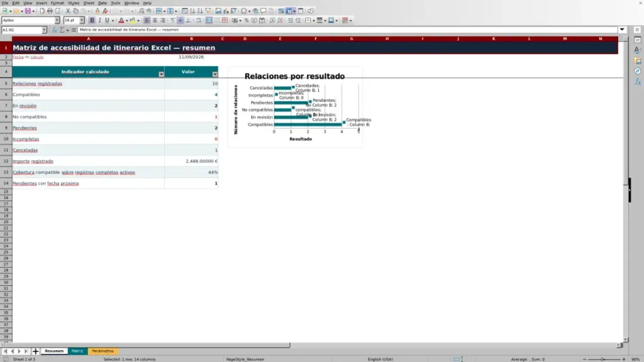Open the Insert menu
The height and width of the screenshot is (362, 644).
pyautogui.click(x=42, y=3)
